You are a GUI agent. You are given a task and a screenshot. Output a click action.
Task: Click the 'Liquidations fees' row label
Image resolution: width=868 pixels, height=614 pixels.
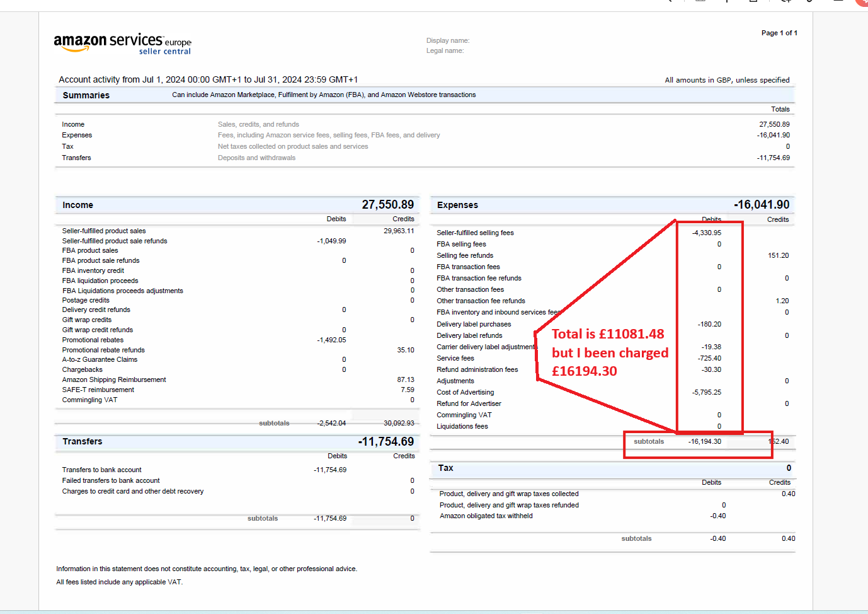[x=462, y=426]
